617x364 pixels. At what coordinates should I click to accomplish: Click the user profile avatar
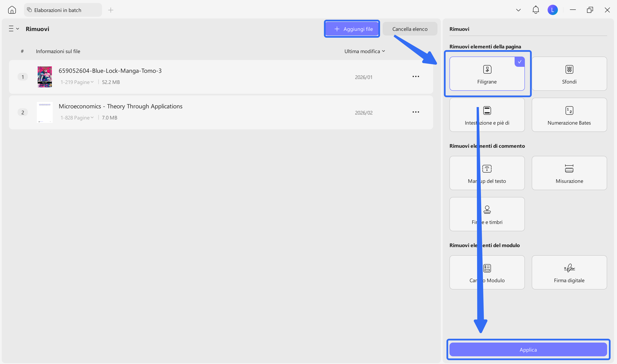(553, 10)
